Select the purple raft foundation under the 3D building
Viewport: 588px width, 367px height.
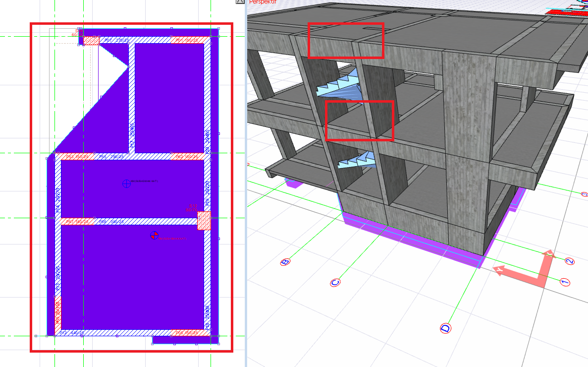point(413,240)
